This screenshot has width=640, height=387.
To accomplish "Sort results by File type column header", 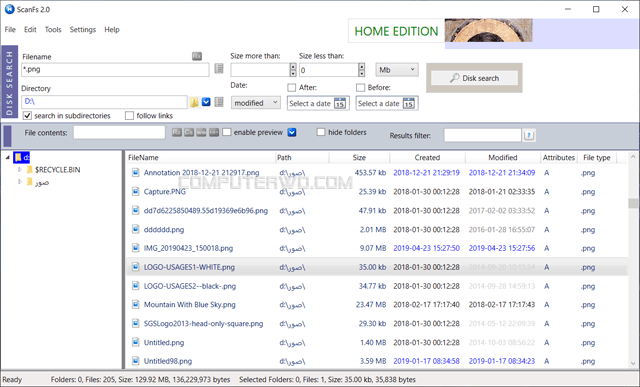I will (597, 158).
